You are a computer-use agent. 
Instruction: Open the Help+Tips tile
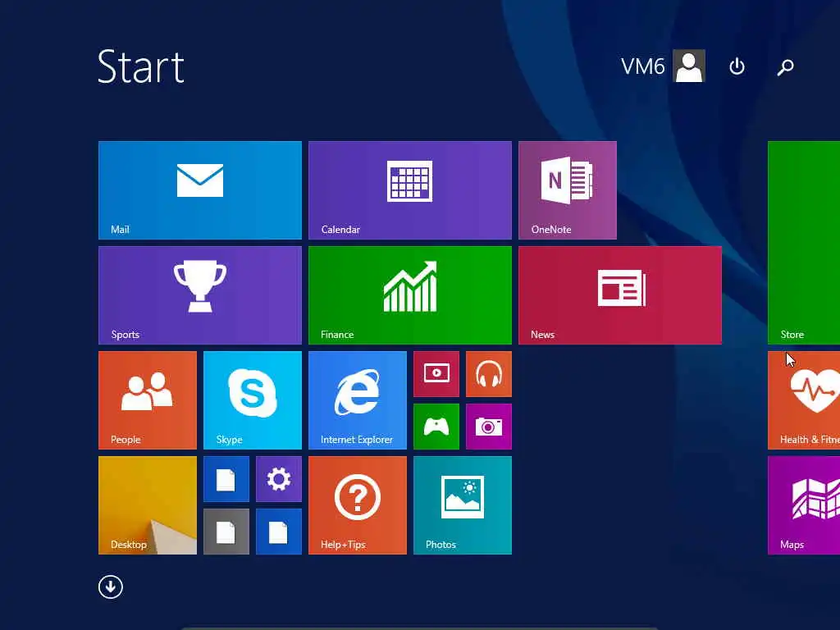coord(358,505)
